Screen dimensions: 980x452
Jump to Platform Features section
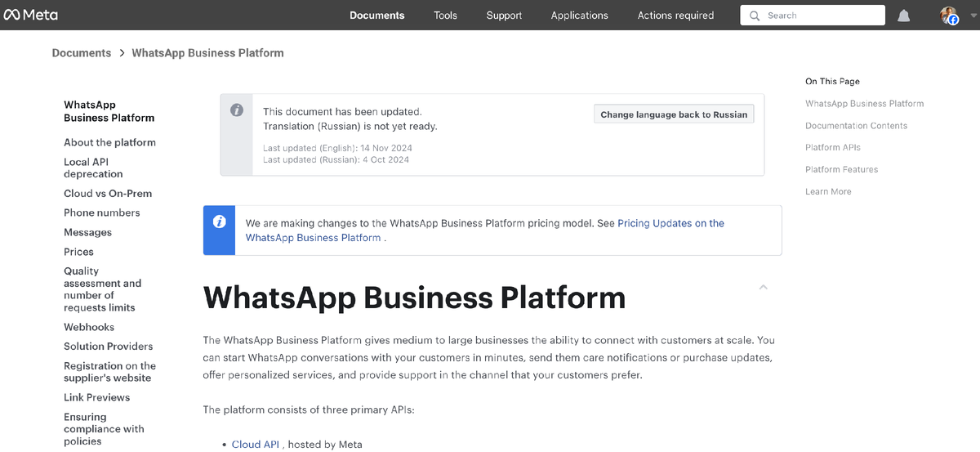pyautogui.click(x=841, y=170)
